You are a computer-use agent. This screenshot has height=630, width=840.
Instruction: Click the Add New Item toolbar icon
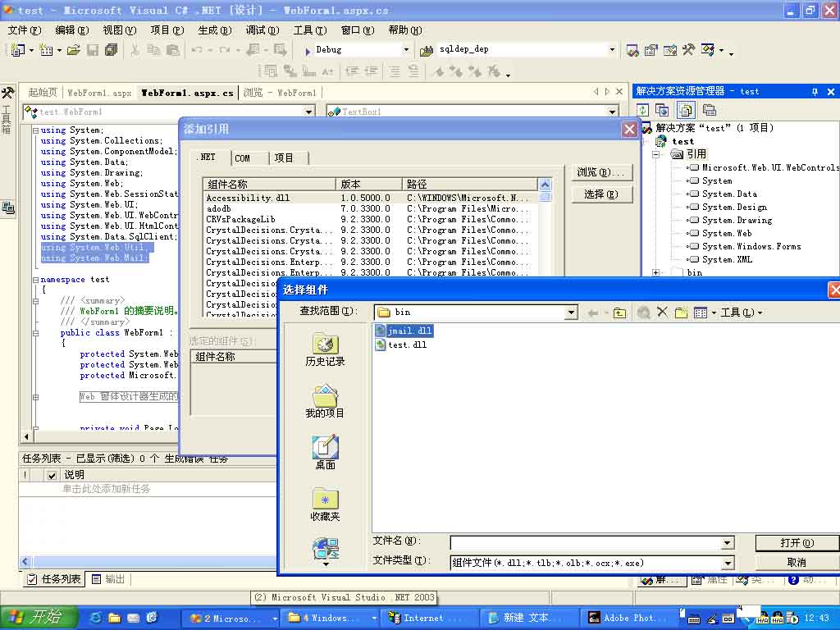(46, 50)
